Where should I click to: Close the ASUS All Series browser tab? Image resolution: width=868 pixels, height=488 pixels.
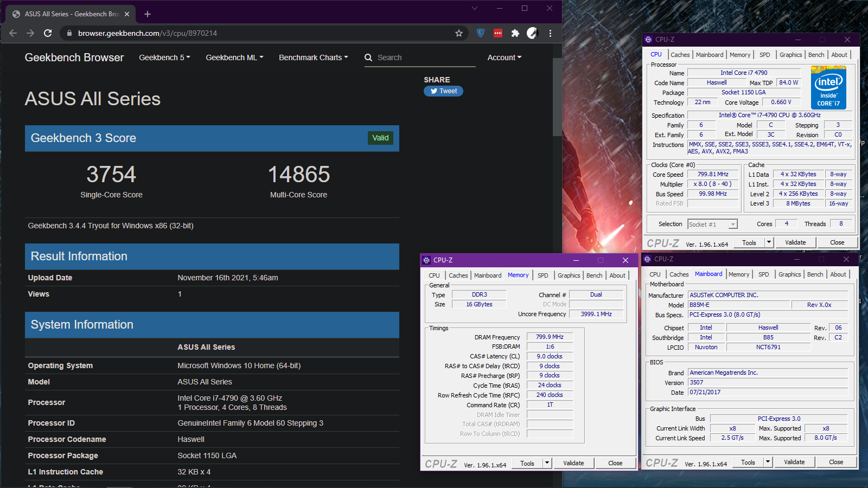127,14
